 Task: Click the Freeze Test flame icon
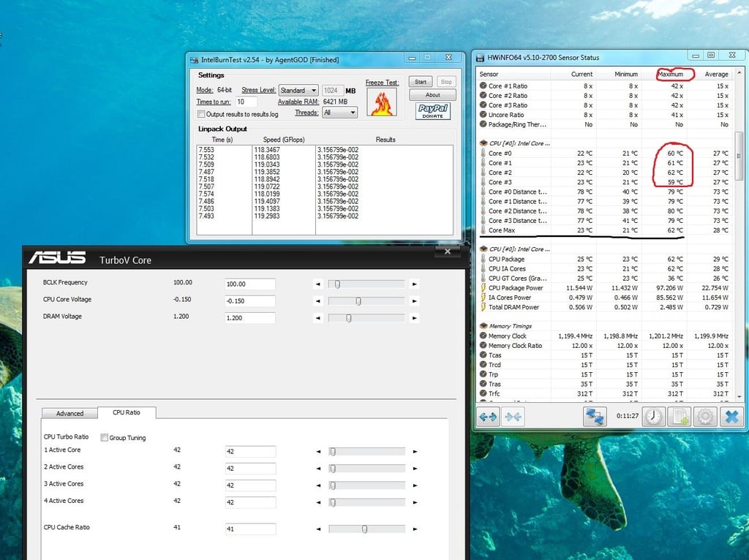(382, 102)
